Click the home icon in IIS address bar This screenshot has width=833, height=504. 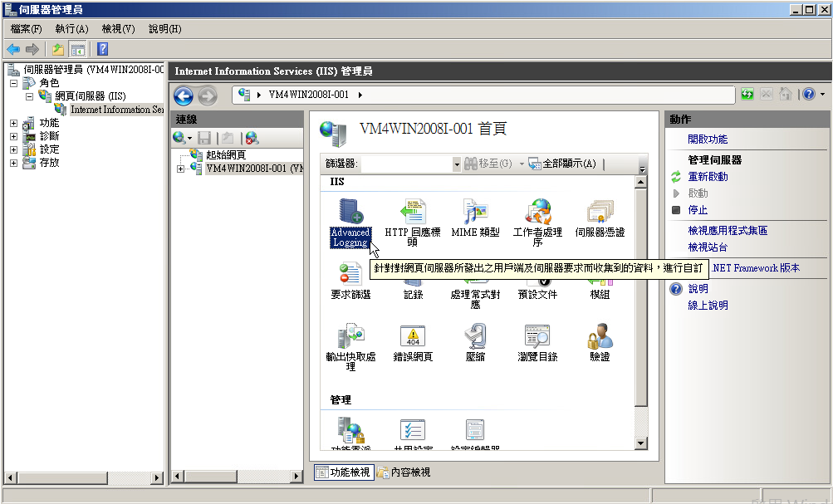[785, 95]
